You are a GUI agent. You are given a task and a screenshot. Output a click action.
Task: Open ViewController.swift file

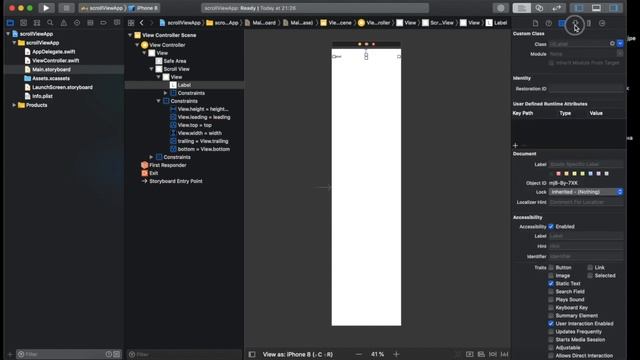click(x=56, y=60)
